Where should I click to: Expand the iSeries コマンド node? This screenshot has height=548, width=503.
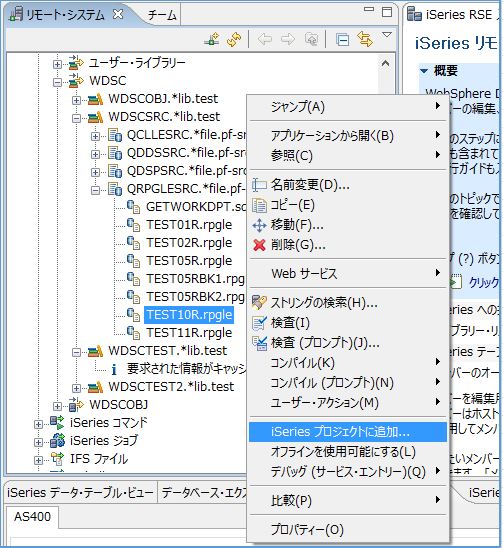(38, 424)
